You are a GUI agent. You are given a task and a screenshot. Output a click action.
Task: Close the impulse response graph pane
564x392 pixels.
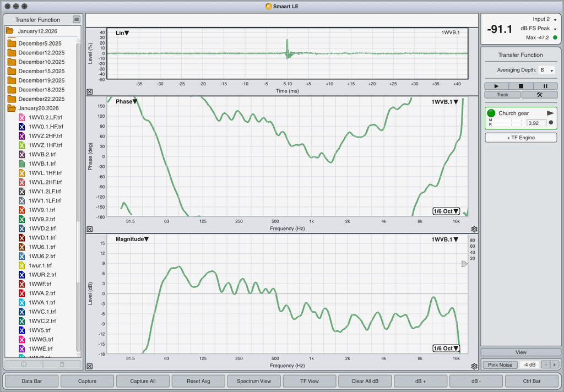tap(90, 92)
